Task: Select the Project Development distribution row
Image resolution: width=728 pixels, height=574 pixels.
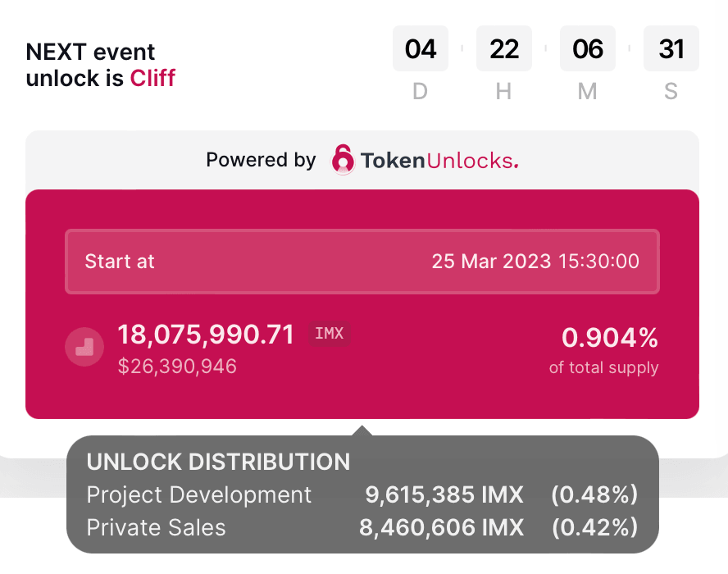Action: pos(362,495)
